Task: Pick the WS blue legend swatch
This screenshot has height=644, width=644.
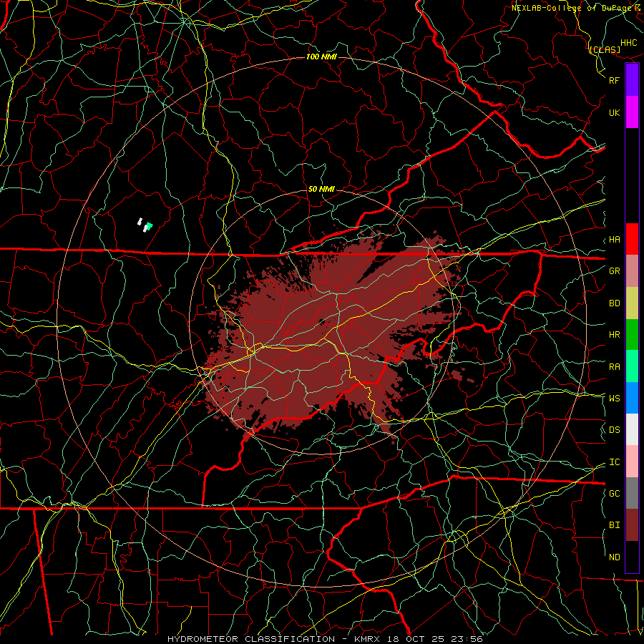Action: pos(632,398)
